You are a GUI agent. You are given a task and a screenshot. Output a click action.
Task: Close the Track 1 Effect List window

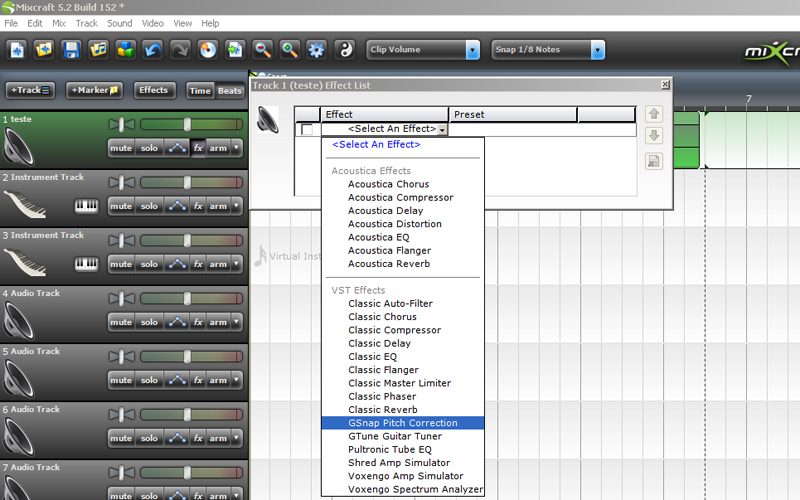click(x=665, y=85)
